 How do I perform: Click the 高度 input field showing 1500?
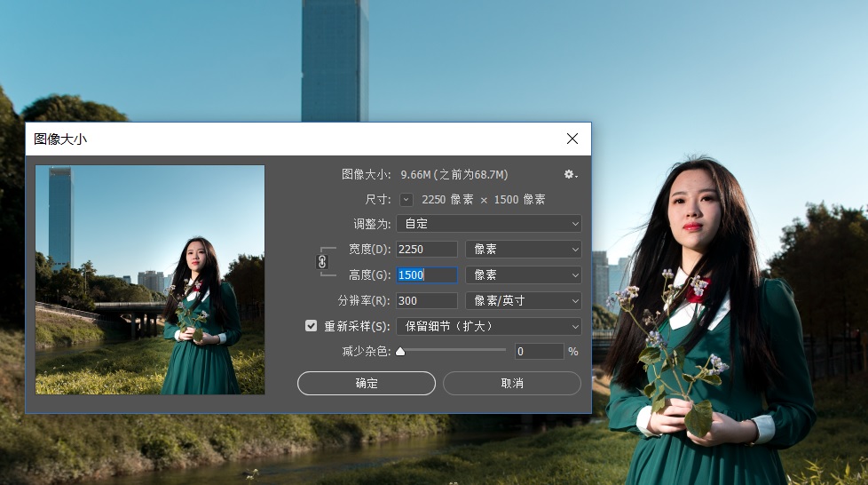coord(427,275)
